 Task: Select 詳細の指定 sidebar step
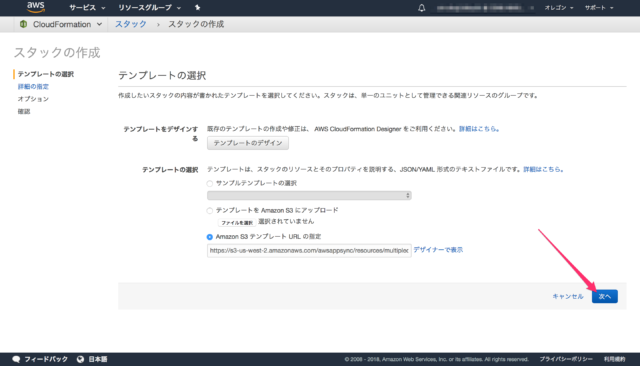33,87
